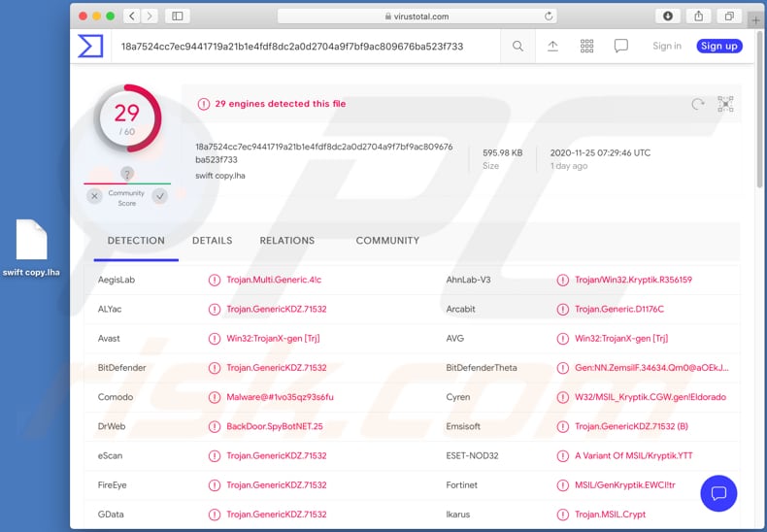Click the virustotal.com address bar
The image size is (767, 532).
click(417, 17)
